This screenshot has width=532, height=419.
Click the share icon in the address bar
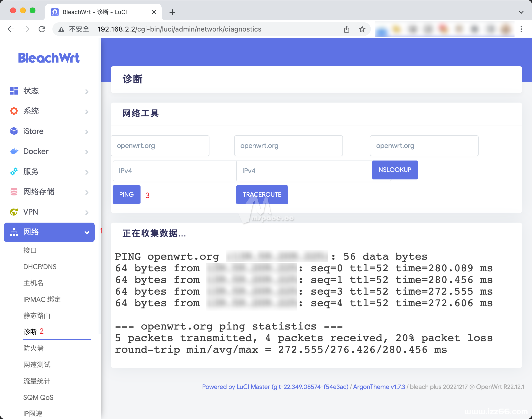point(346,29)
